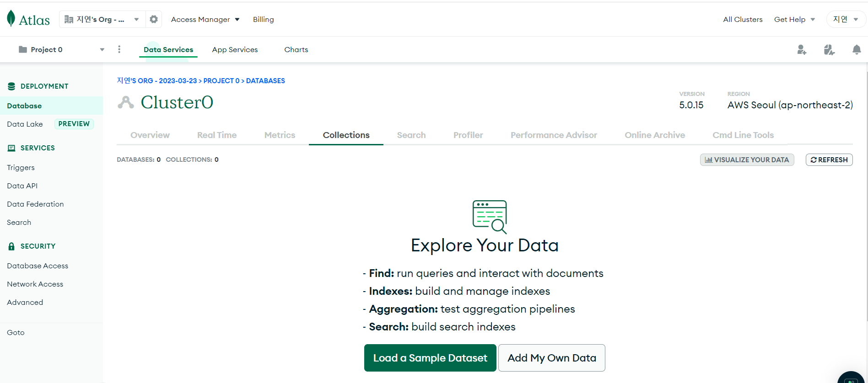Switch to the Data Services tab
Screen dimensions: 868x383
click(168, 49)
